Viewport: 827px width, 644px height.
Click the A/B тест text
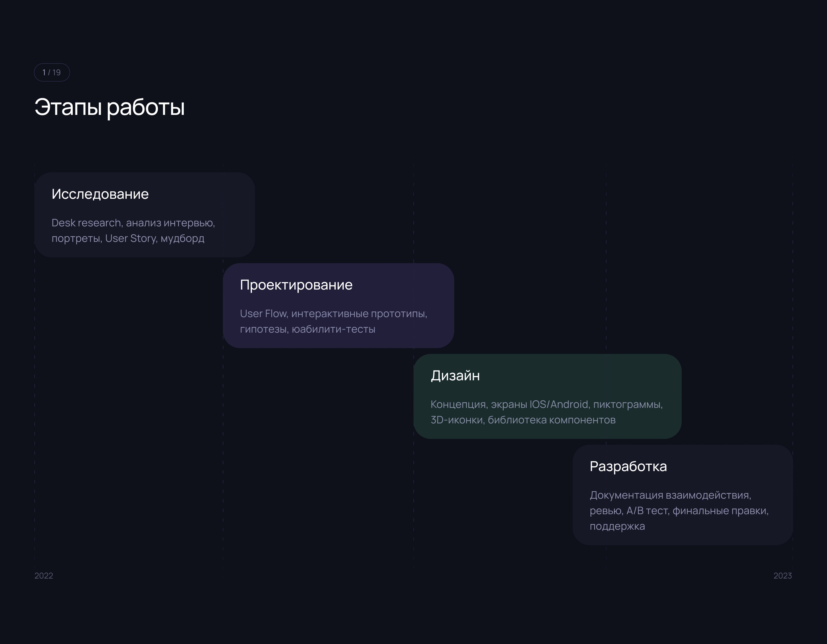pos(648,511)
